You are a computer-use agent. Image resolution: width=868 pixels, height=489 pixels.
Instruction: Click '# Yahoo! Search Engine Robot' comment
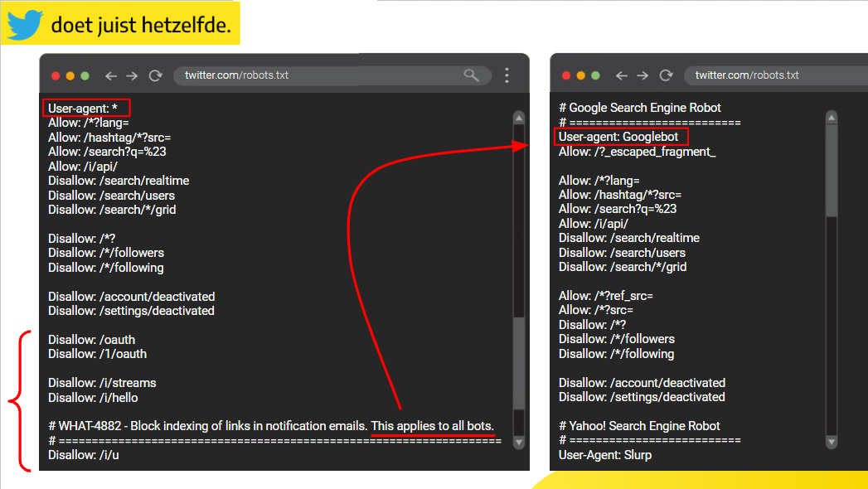coord(639,426)
